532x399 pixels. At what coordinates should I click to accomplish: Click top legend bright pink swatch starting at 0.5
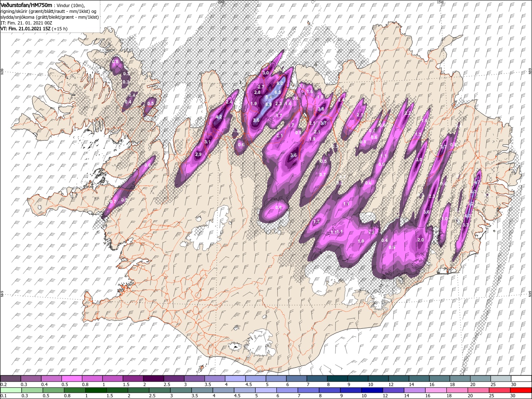[x=71, y=379]
